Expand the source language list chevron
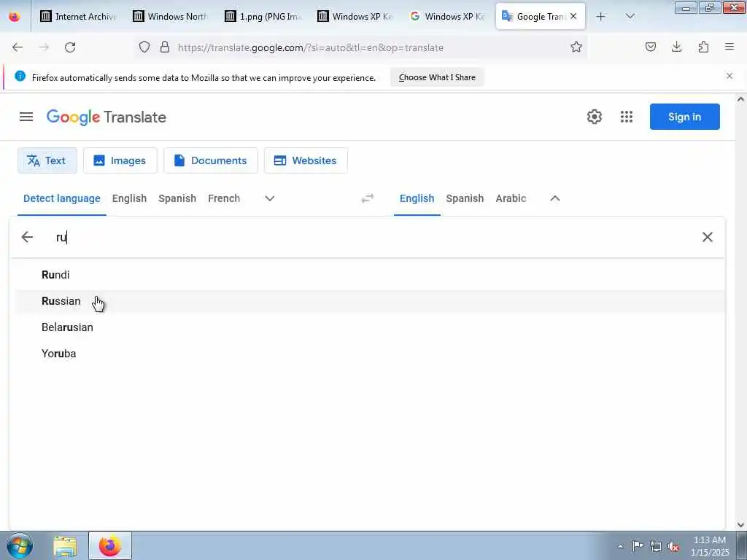This screenshot has width=747, height=560. click(270, 198)
